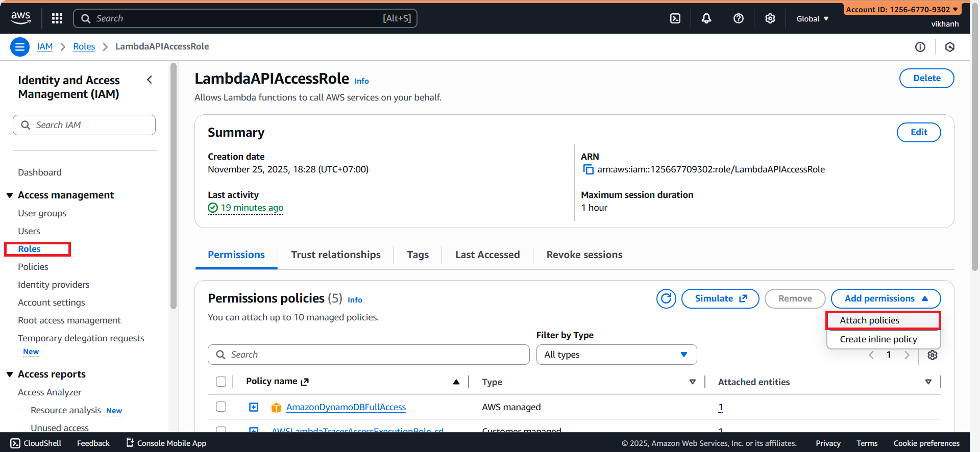Check the AmazonDynamoDBFullAccess policy checkbox

[x=221, y=407]
